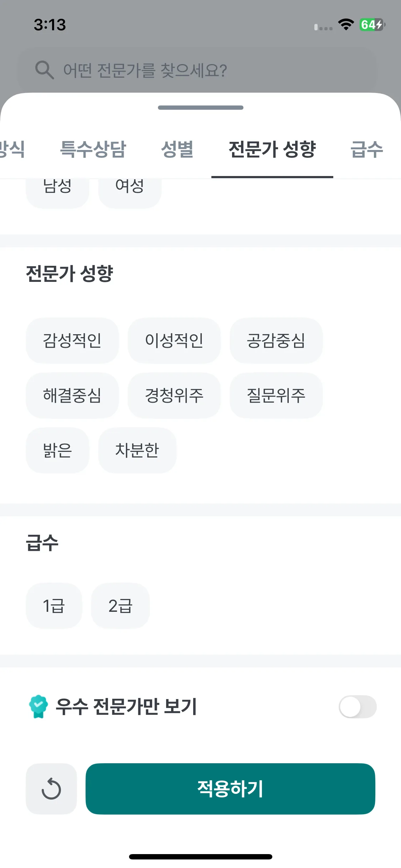Click the 적용하기 apply button
The height and width of the screenshot is (868, 401).
click(x=230, y=789)
